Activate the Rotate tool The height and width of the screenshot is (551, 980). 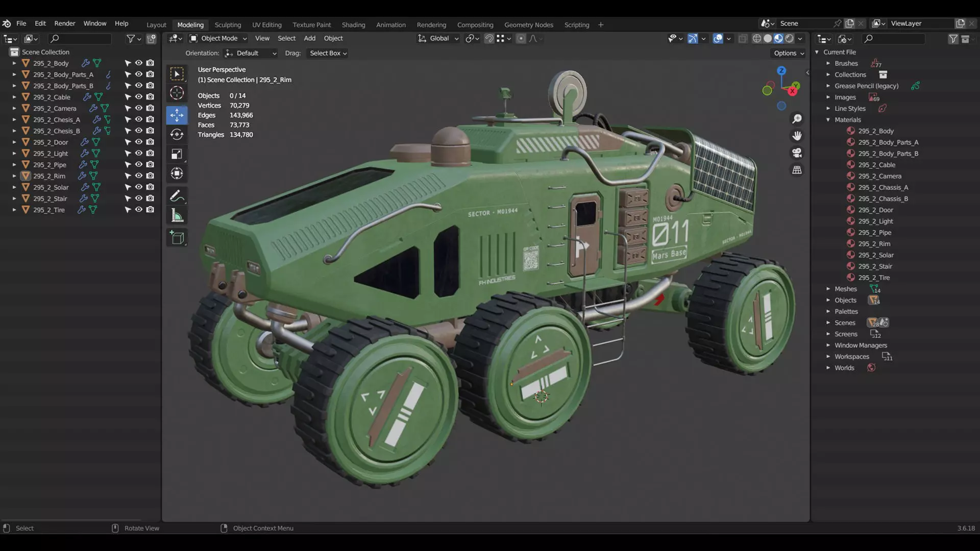click(x=177, y=134)
